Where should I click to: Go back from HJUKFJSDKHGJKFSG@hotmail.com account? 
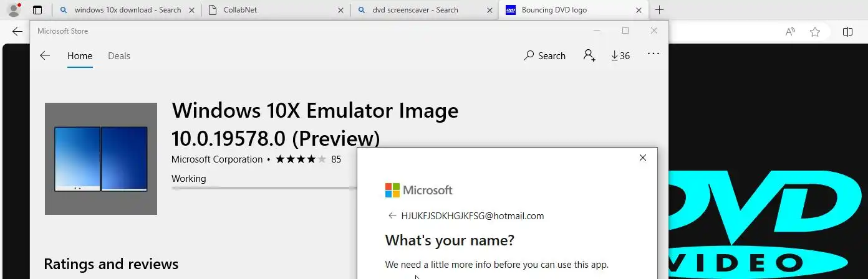point(392,216)
